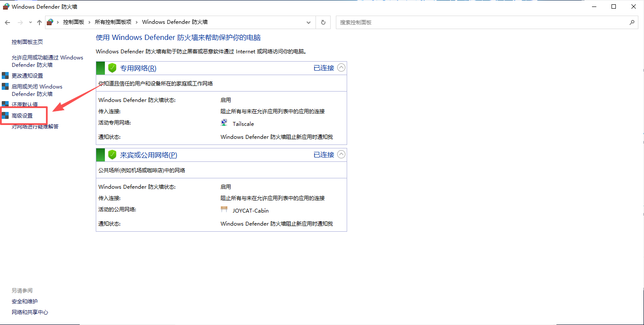
Task: Collapse the 专用网络 section chevron
Action: tap(342, 68)
